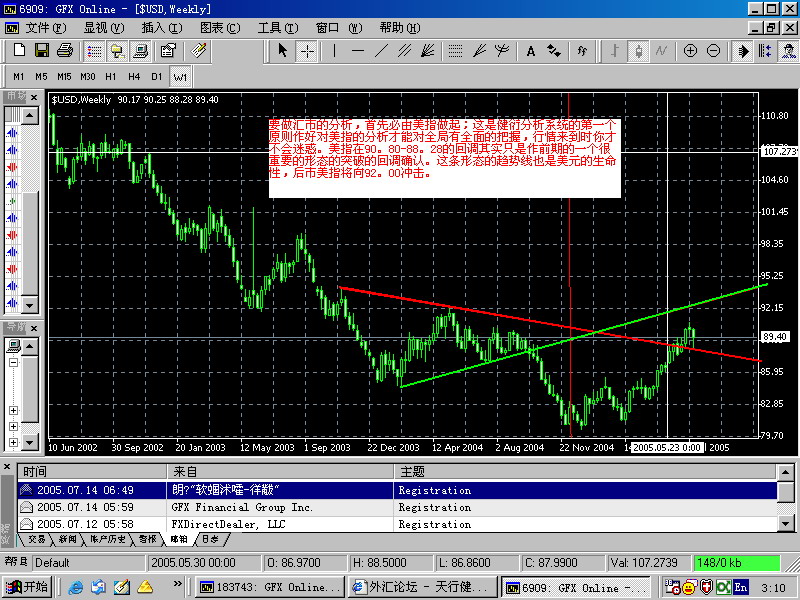Toggle chart shift icon
800x600 pixels.
tap(765, 51)
